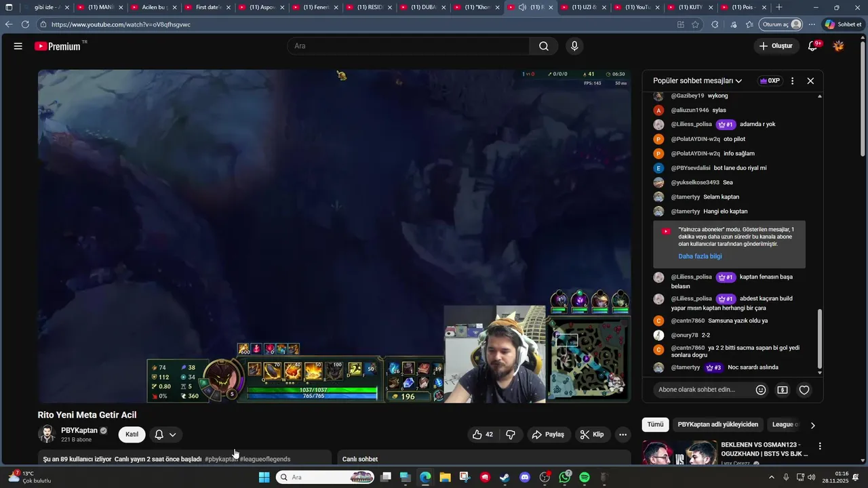Open @Liliess_polisa username on adamda r yok

[x=691, y=124]
